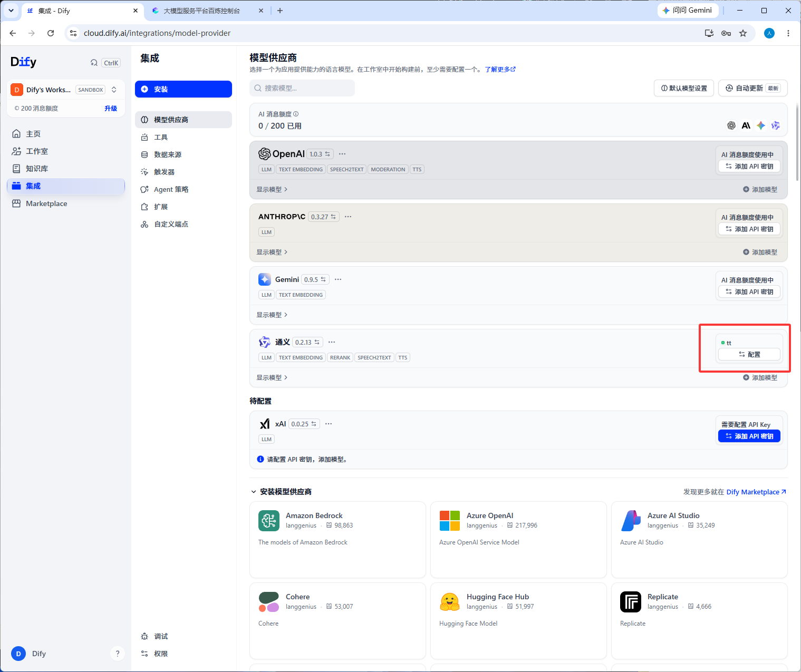Click the Cohere provider icon
Viewport: 801px width, 672px height.
pos(269,602)
